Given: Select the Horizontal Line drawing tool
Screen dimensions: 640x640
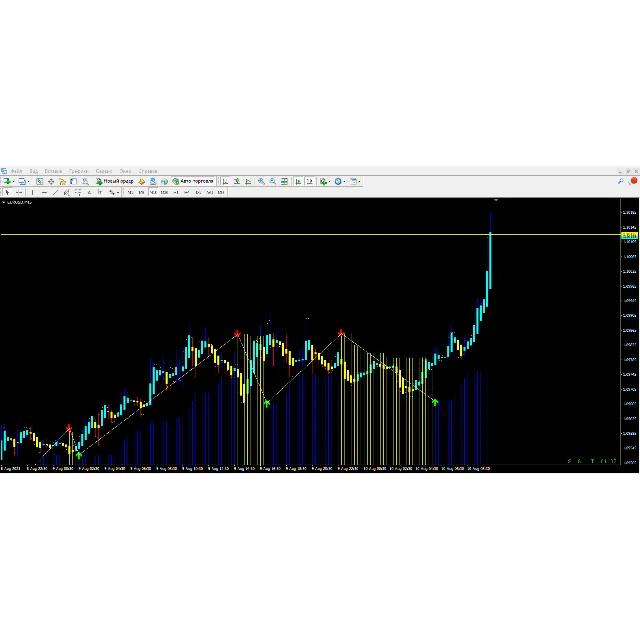Looking at the screenshot, I should (x=44, y=192).
